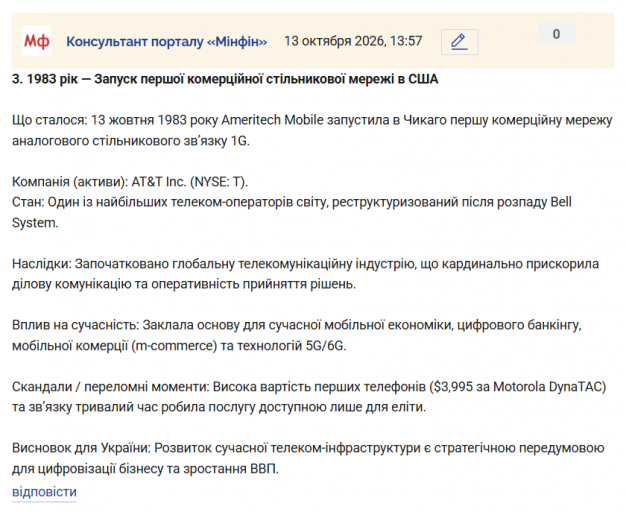
Task: Click the text $3,995 за Motorola DynaTAC
Action: point(518,387)
